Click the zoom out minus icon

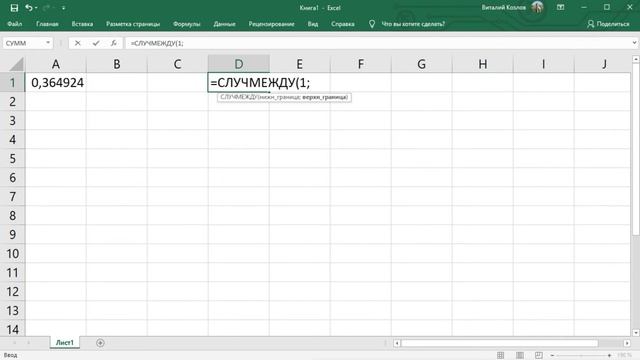pyautogui.click(x=552, y=356)
